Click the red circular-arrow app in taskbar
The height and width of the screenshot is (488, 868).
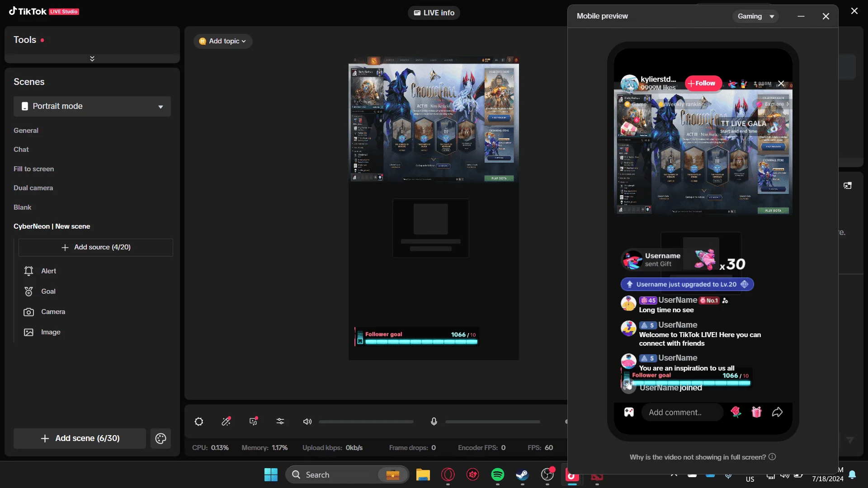coord(473,474)
